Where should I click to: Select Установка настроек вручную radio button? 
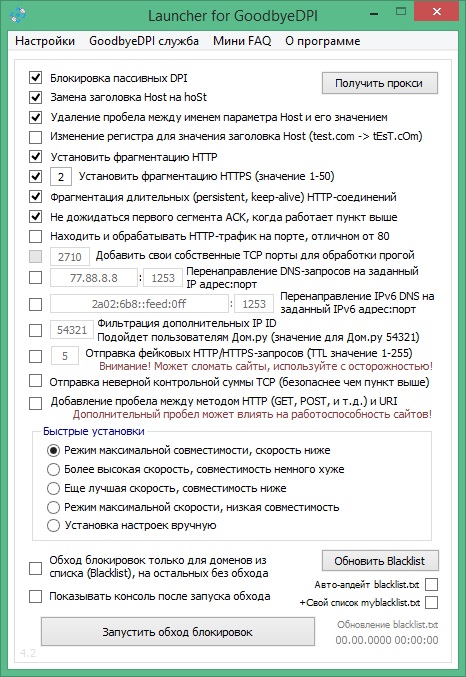tap(53, 525)
